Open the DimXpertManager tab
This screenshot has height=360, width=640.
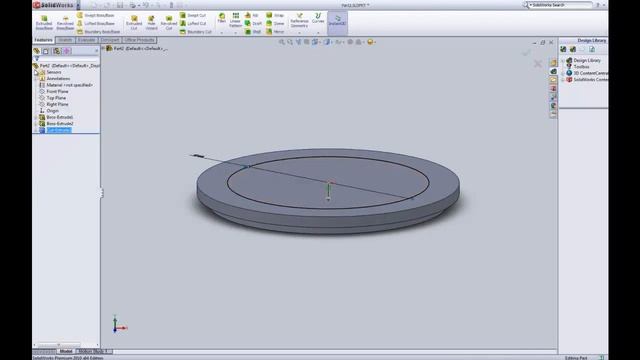(67, 51)
